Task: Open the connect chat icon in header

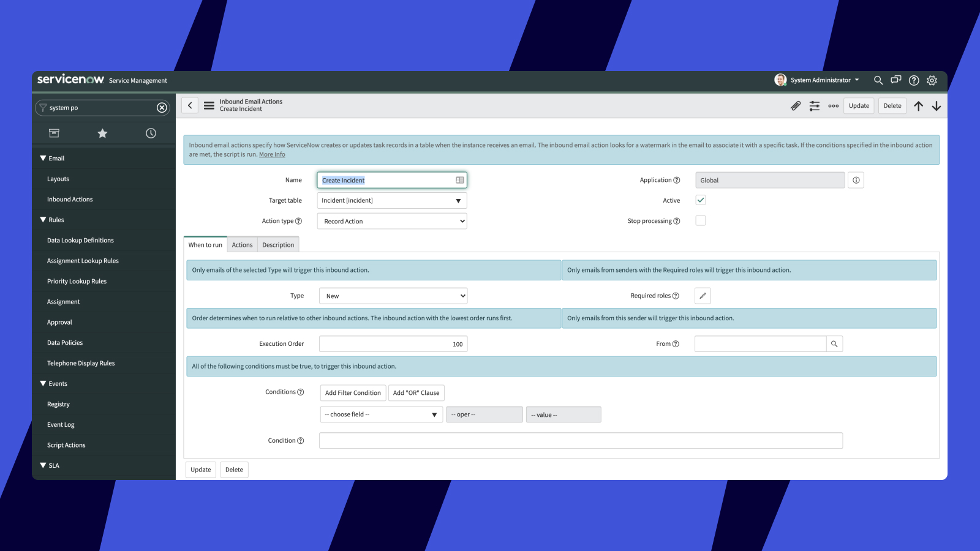Action: pyautogui.click(x=895, y=80)
